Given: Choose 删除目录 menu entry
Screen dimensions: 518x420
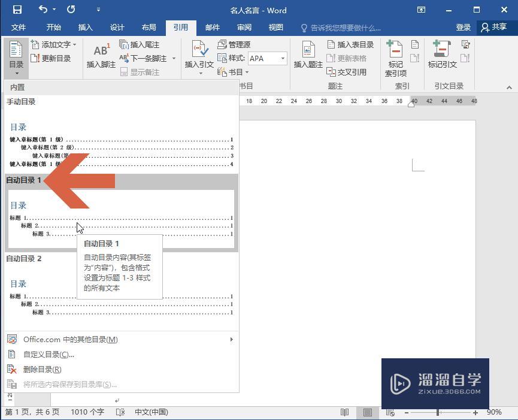Looking at the screenshot, I should pos(121,370).
